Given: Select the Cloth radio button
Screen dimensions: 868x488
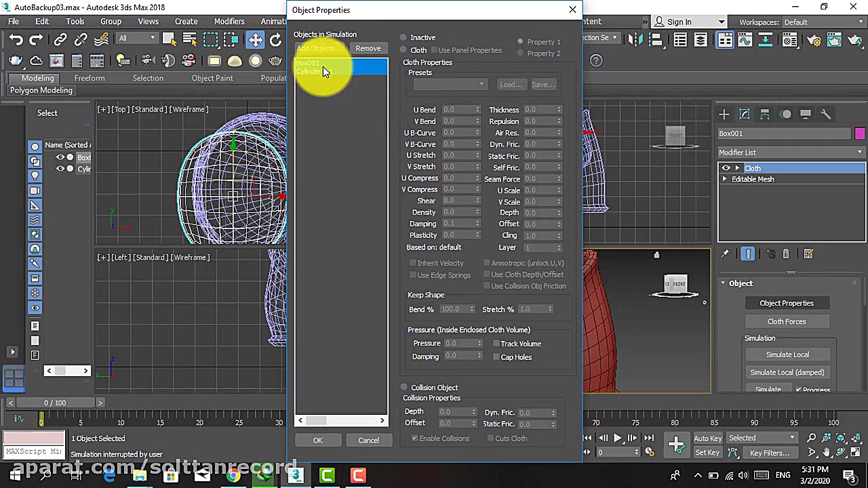Looking at the screenshot, I should point(404,50).
